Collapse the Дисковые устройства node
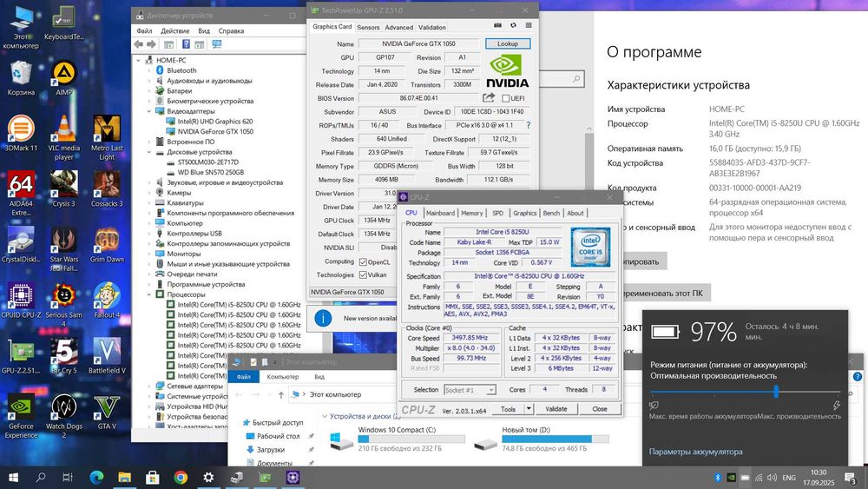This screenshot has height=489, width=868. (x=149, y=152)
